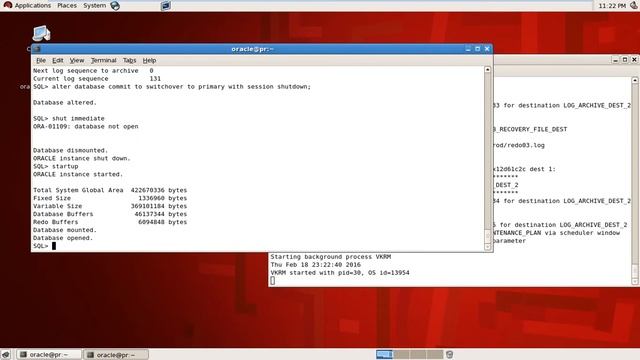The height and width of the screenshot is (360, 640).
Task: Open the Tabs menu in the front terminal
Action: (129, 60)
